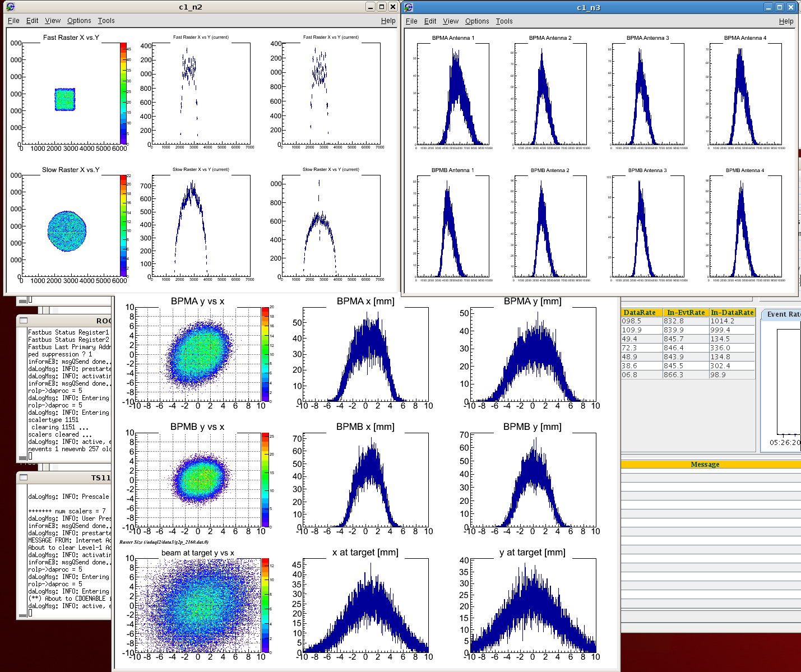Select the Slow Raster X vs.Y color palette
Screen dimensions: 801x672
123,225
